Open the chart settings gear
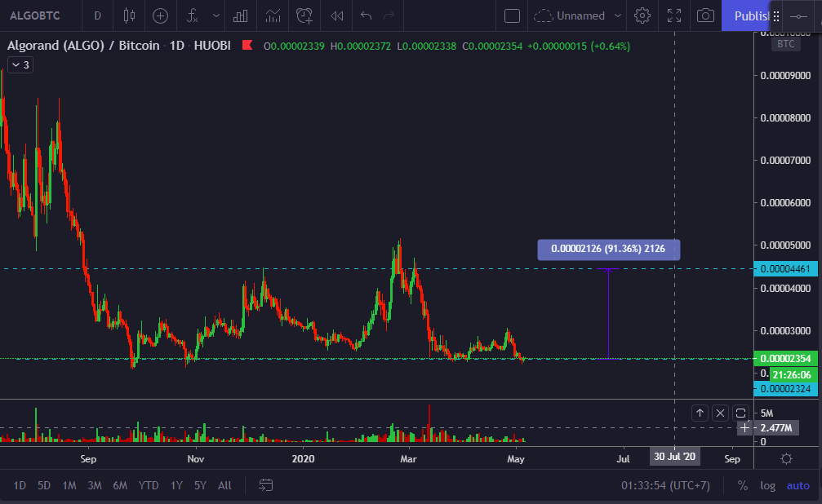Viewport: 822px width, 504px height. point(642,15)
